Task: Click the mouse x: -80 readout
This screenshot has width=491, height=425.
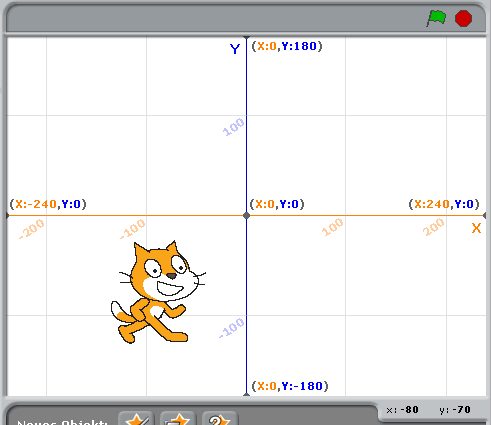Action: pos(402,410)
